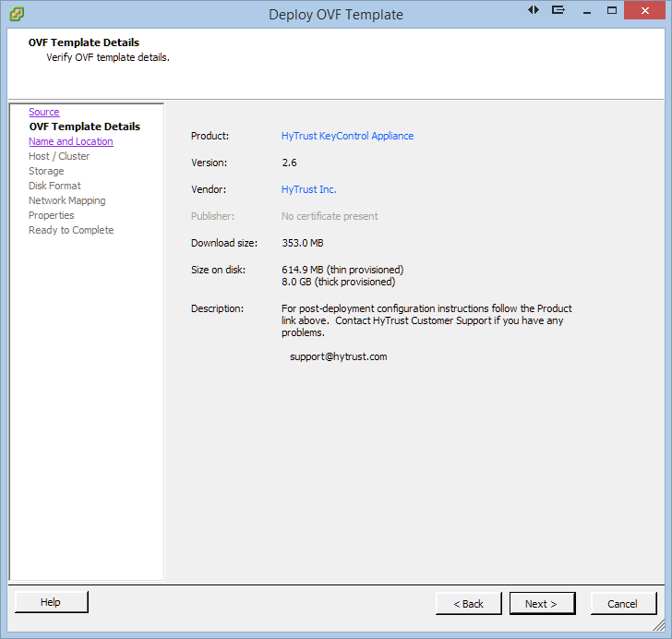
Task: Click the Publisher label
Action: [212, 216]
